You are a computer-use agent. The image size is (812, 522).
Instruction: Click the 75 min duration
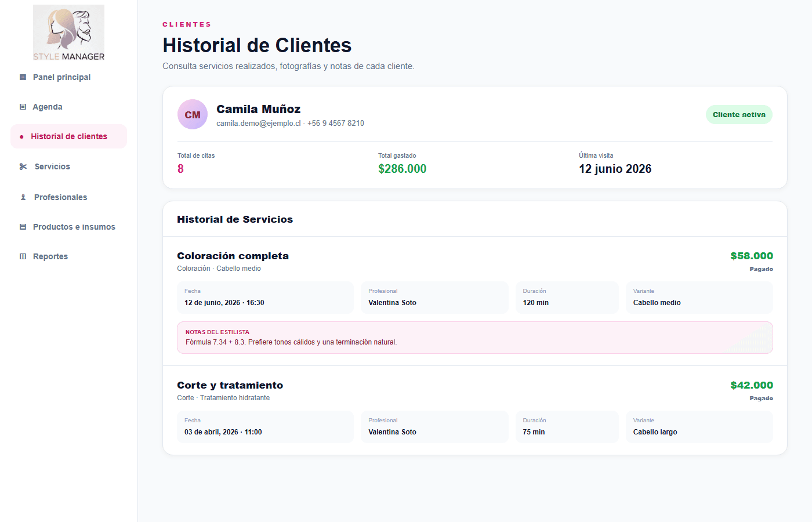click(534, 432)
